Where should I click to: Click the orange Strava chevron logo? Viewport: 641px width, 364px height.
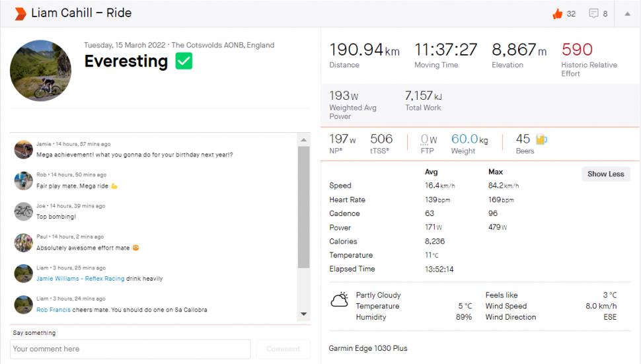click(20, 13)
